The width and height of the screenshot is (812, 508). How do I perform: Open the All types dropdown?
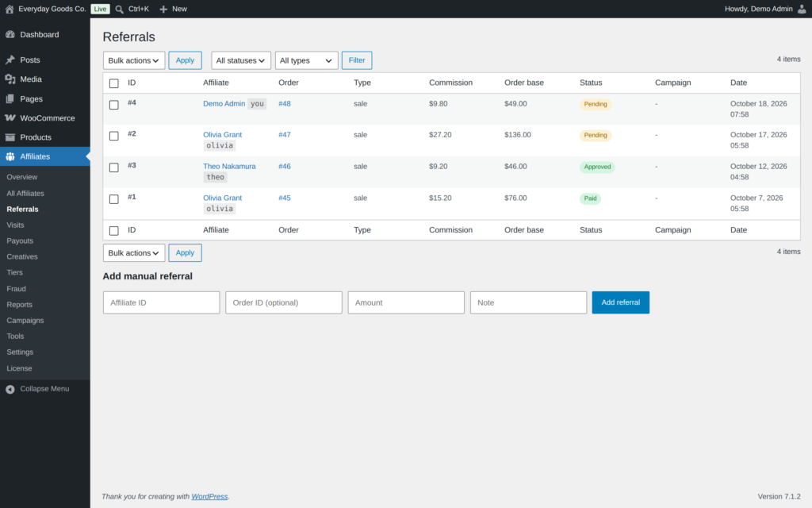307,60
